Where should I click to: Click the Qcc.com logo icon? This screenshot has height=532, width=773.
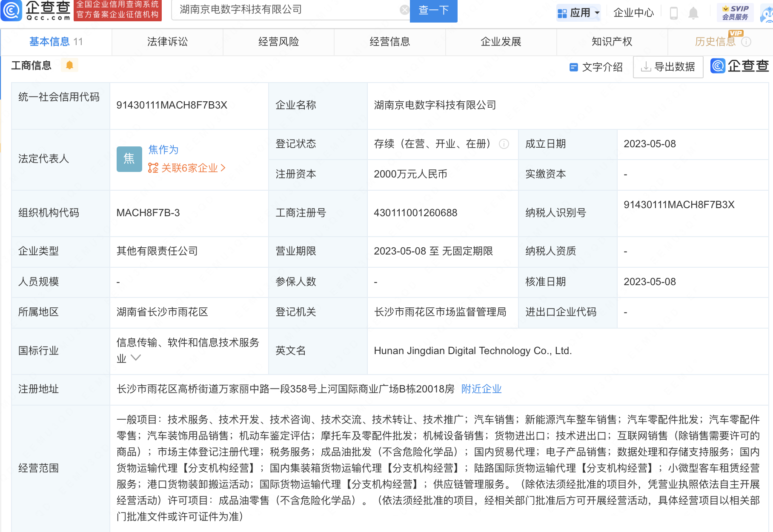point(11,10)
